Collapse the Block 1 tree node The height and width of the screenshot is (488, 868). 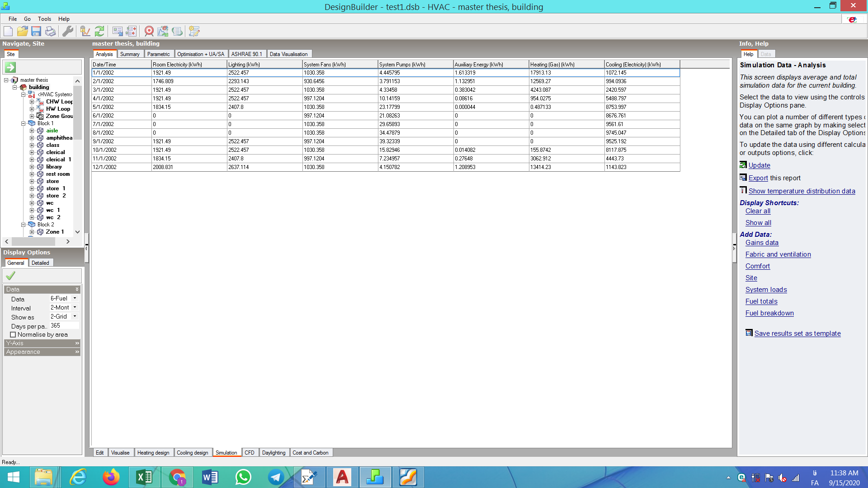point(24,123)
